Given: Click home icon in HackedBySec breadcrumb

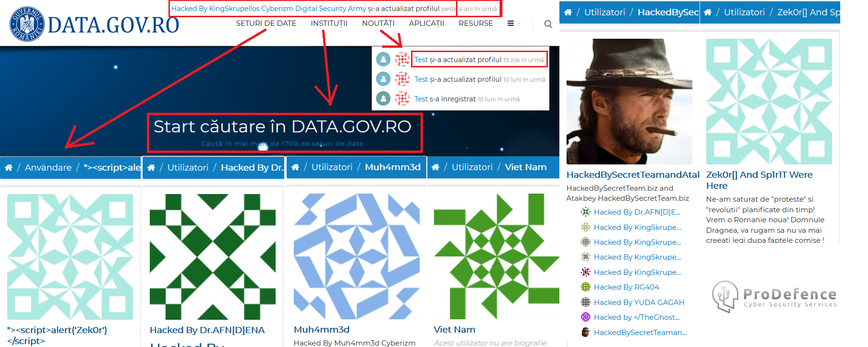Looking at the screenshot, I should pyautogui.click(x=568, y=12).
